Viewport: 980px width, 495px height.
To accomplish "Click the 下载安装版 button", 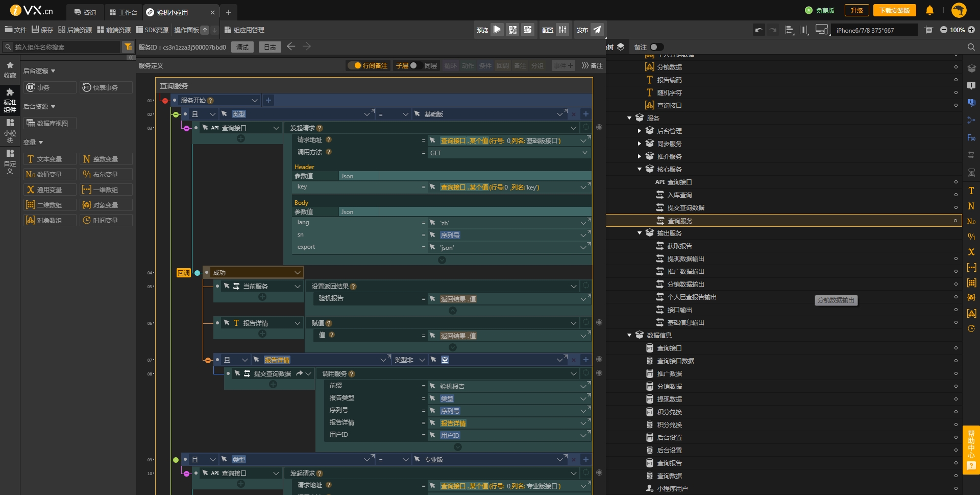I will (895, 10).
